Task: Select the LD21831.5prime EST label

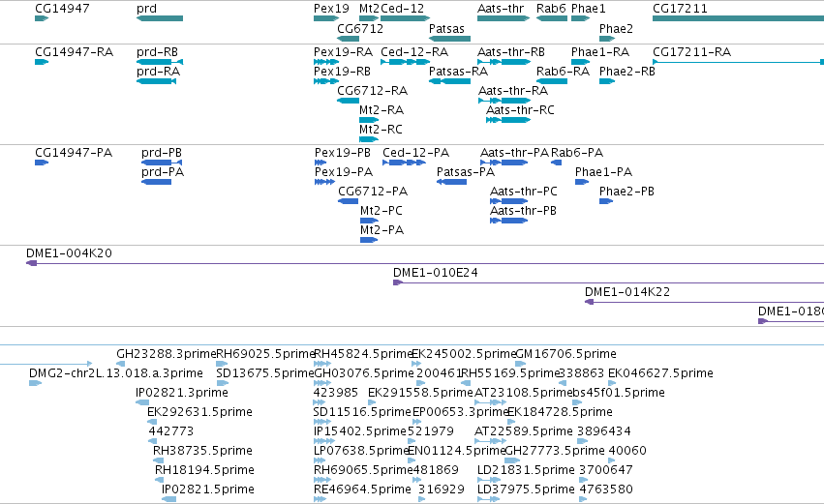Action: click(x=526, y=471)
